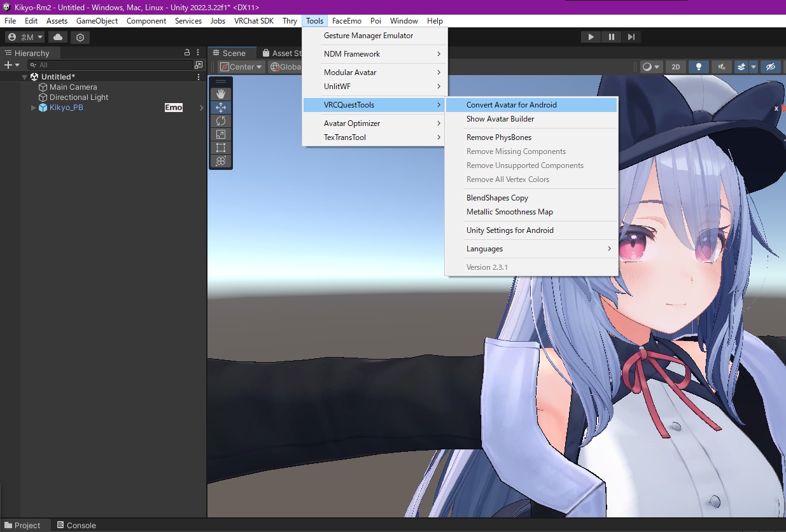Open the VRChat SDK menu
This screenshot has width=786, height=532.
254,21
